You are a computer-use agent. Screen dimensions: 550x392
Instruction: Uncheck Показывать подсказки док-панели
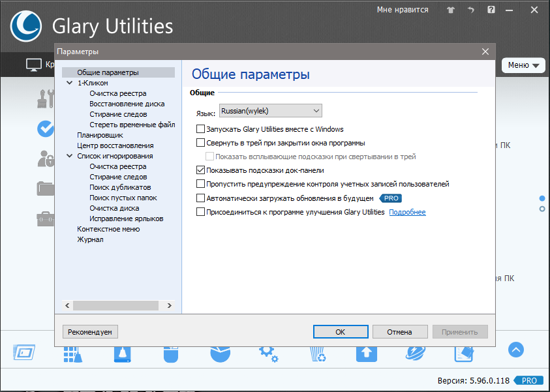tap(200, 170)
